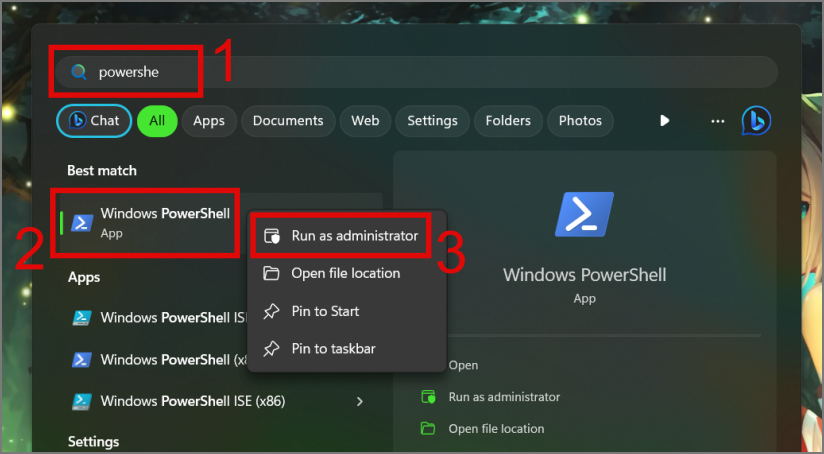The width and height of the screenshot is (824, 454).
Task: Click the shield icon beside context Run as administrator
Action: click(x=272, y=236)
